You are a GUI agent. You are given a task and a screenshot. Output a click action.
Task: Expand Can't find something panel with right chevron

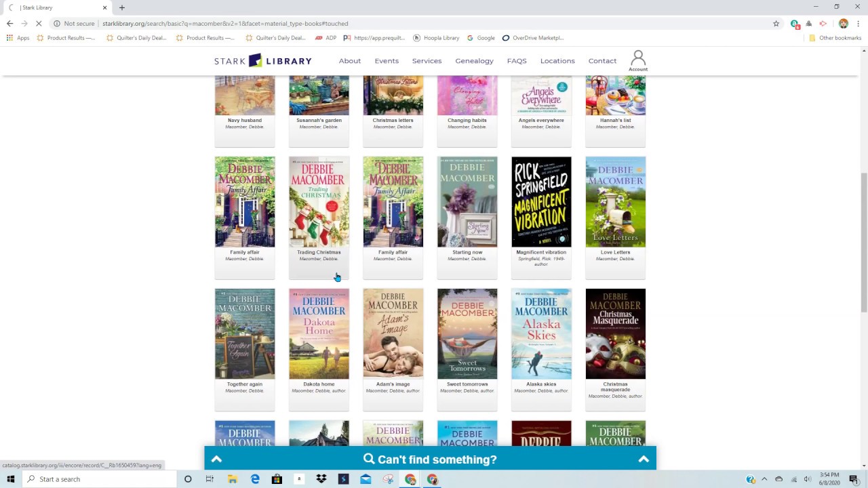point(644,459)
